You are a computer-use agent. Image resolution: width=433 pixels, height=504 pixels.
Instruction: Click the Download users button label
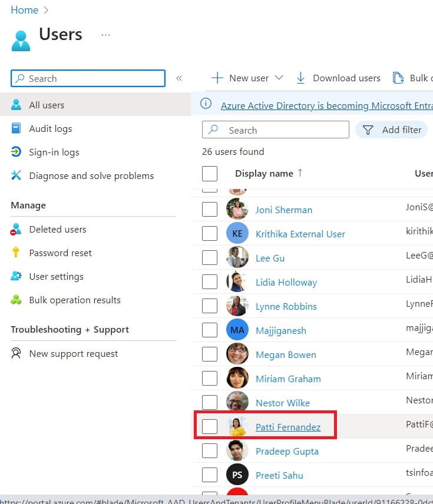[x=346, y=78]
